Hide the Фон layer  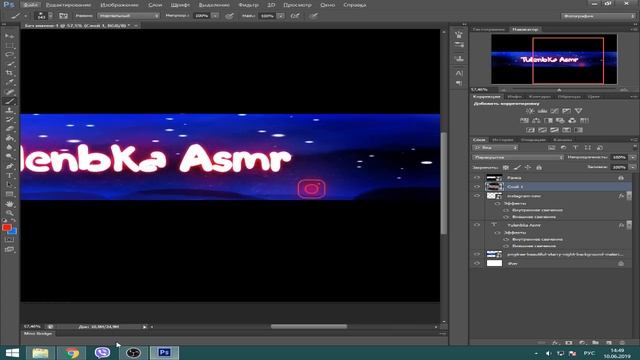(477, 263)
